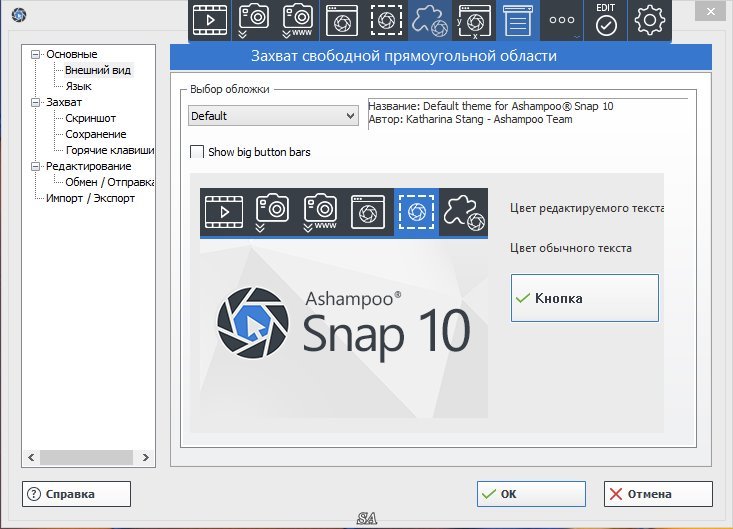Collapse the Захват tree node
This screenshot has height=529, width=733.
[35, 102]
